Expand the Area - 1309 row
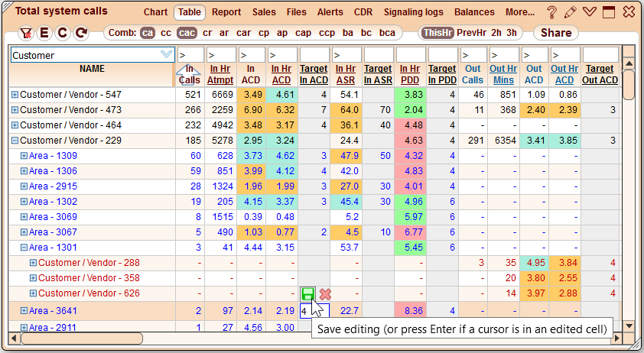Viewport: 644px width, 353px height. (24, 156)
